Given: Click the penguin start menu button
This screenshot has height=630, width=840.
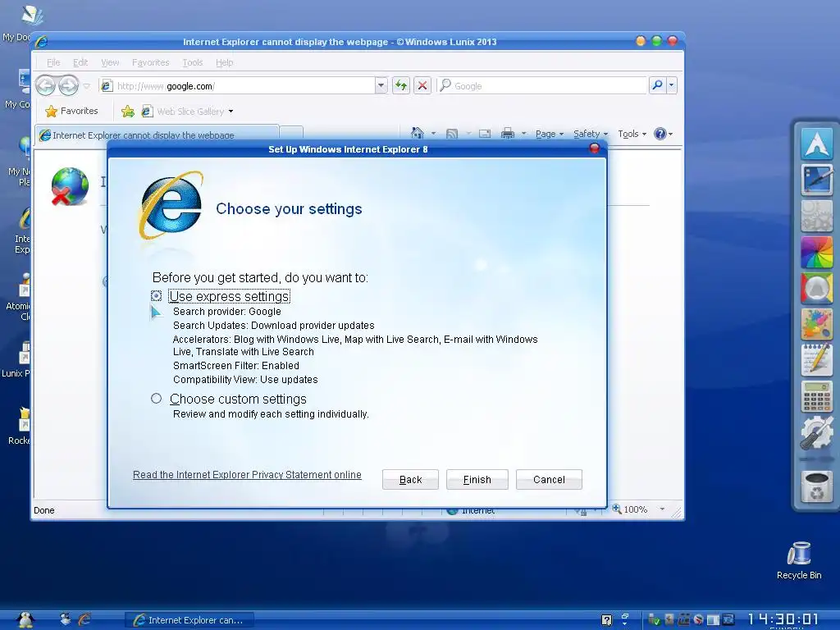Looking at the screenshot, I should point(25,620).
